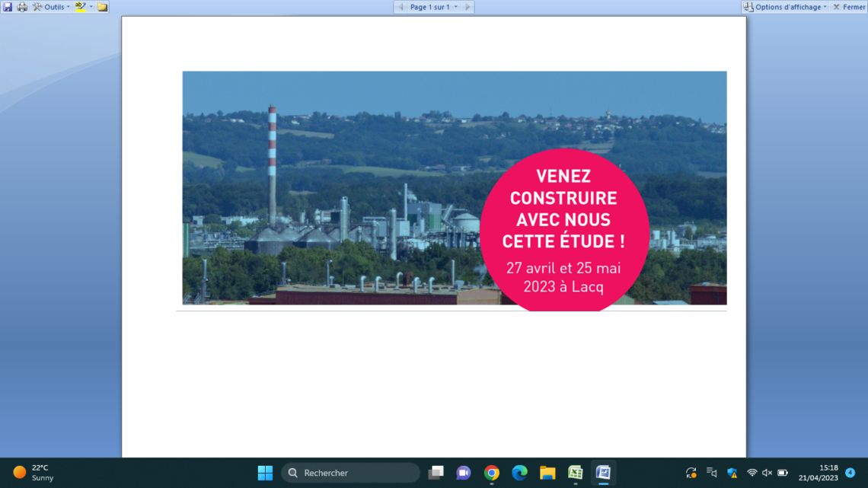Expand the highlighter color dropdown arrow
This screenshot has height=488, width=868.
91,7
